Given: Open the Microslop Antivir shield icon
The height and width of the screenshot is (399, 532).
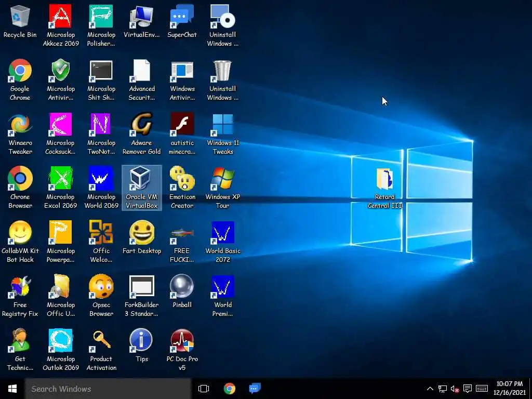Looking at the screenshot, I should 60,71.
